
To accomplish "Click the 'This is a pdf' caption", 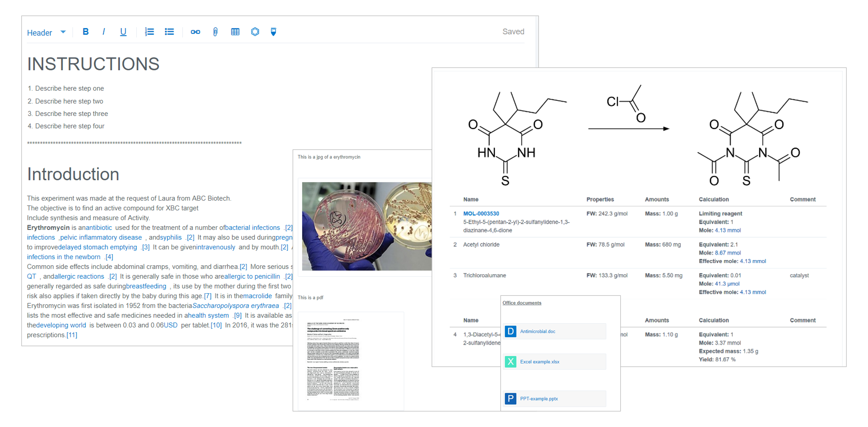I will click(x=310, y=298).
